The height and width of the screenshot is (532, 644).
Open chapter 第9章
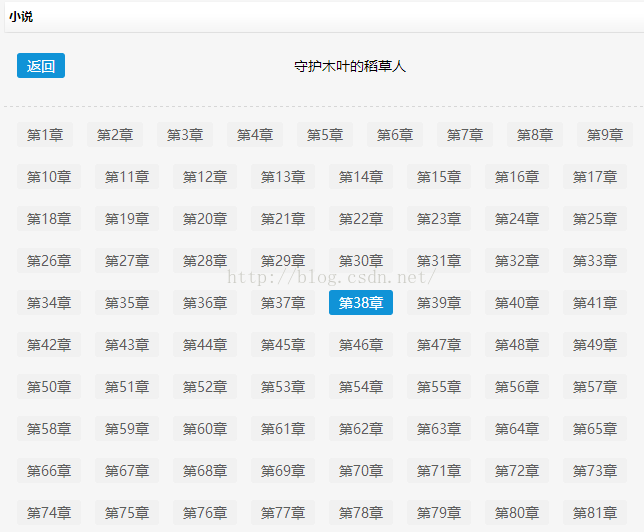[605, 134]
